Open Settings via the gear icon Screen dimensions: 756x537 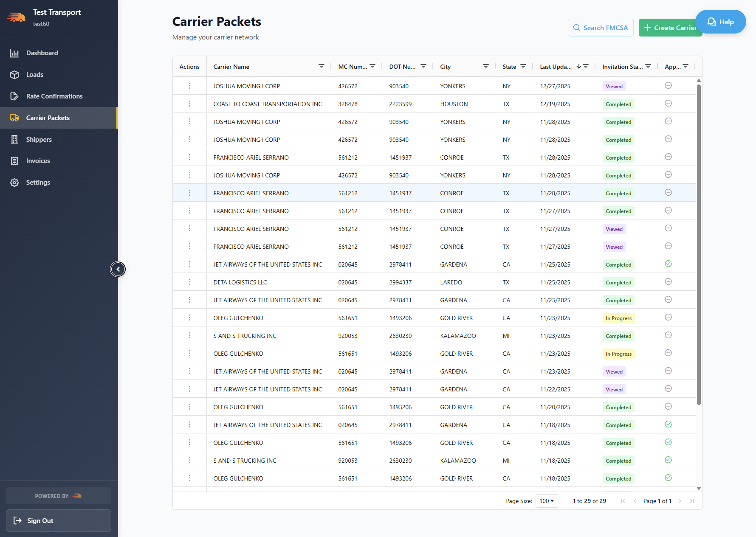(14, 182)
